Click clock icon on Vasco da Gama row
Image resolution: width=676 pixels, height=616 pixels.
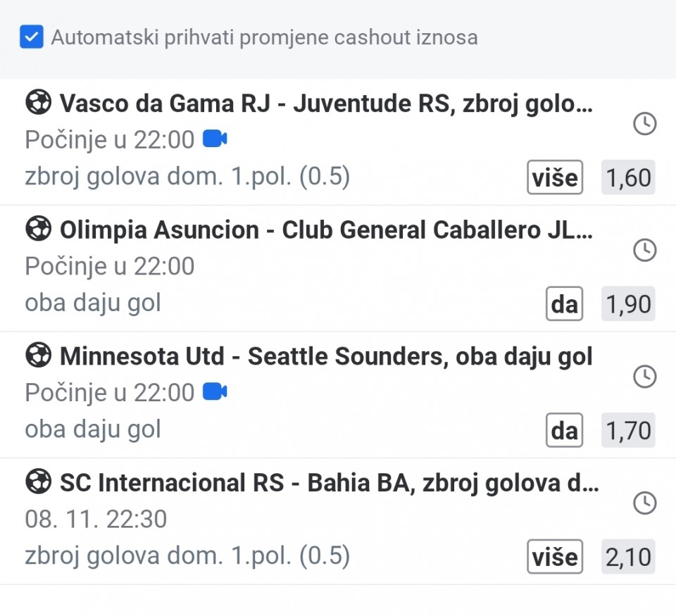tap(644, 124)
